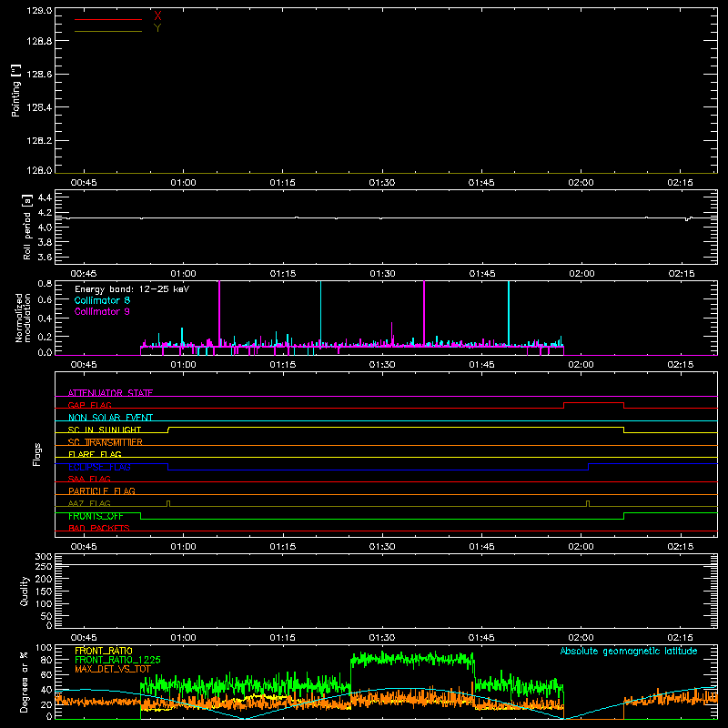The width and height of the screenshot is (728, 728).
Task: Click the cyan modulation spike near 01:49
Action: click(509, 313)
